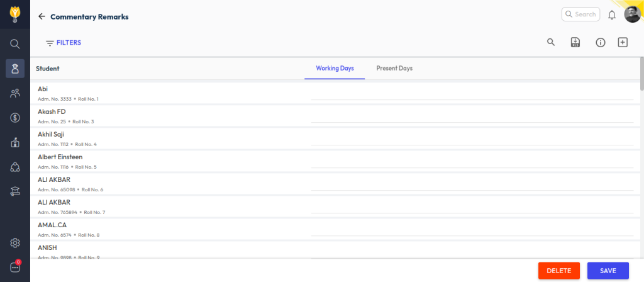Go back using the arrow beside Commentary Remarks
Image resolution: width=644 pixels, height=282 pixels.
coord(42,16)
